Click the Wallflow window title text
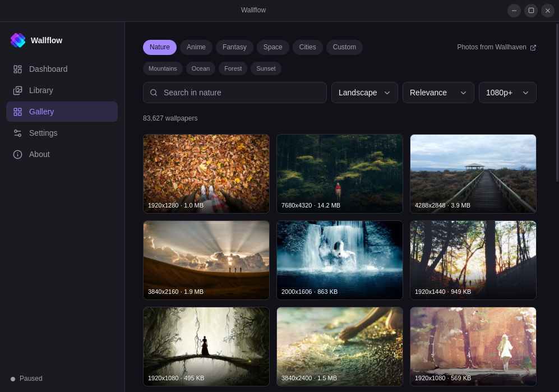This screenshot has height=392, width=559. coord(253,10)
